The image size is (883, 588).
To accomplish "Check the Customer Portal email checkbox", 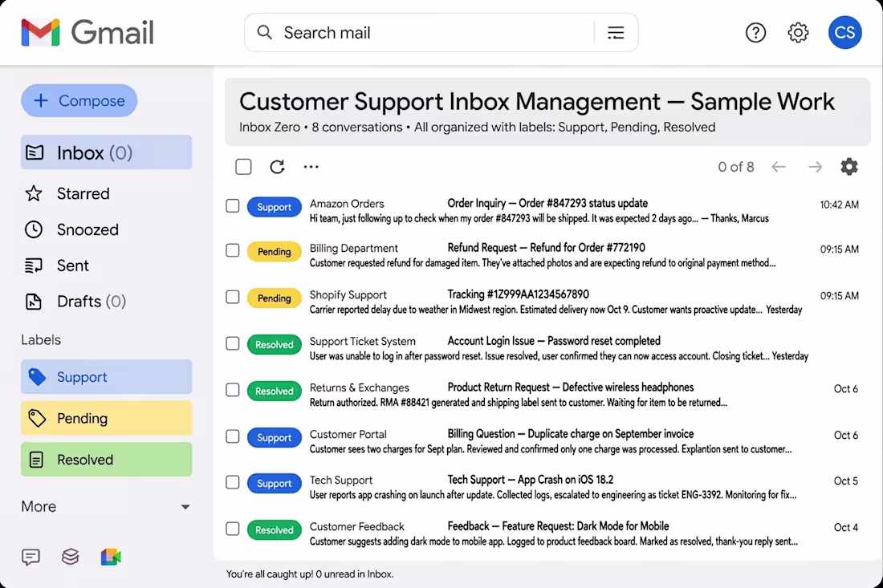I will (233, 436).
